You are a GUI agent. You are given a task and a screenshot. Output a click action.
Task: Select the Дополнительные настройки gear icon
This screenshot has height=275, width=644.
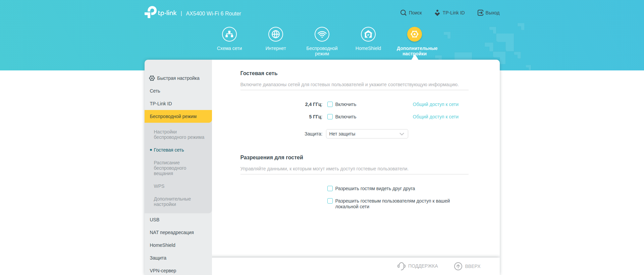(415, 34)
